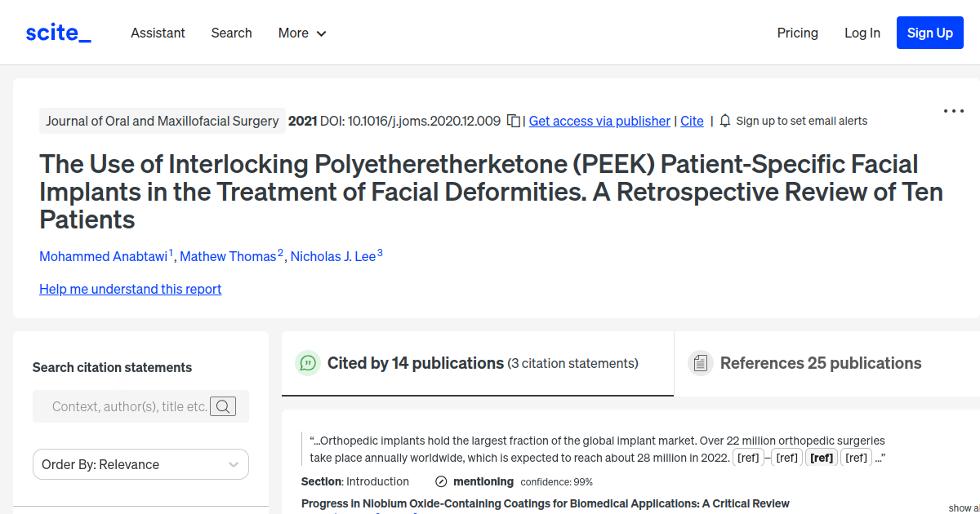The image size is (980, 514).
Task: Select the Search menu item
Action: point(231,33)
